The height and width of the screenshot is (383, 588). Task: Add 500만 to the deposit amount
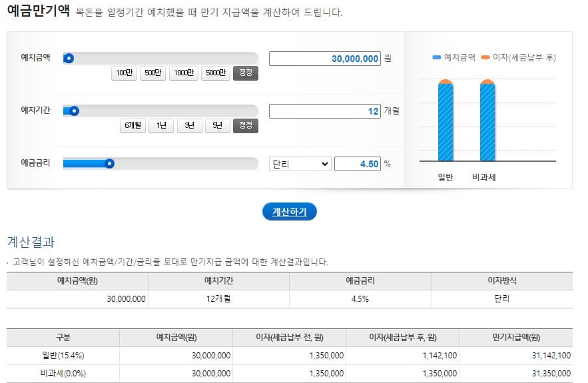[x=152, y=73]
